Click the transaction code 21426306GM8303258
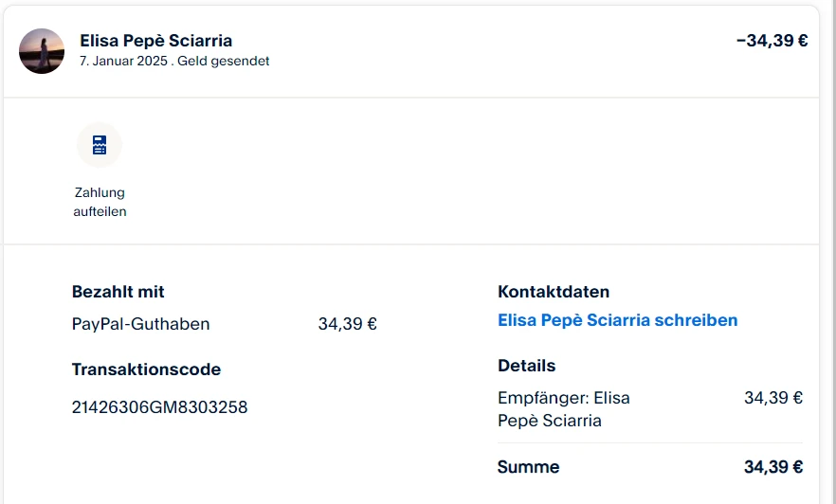 click(x=159, y=407)
